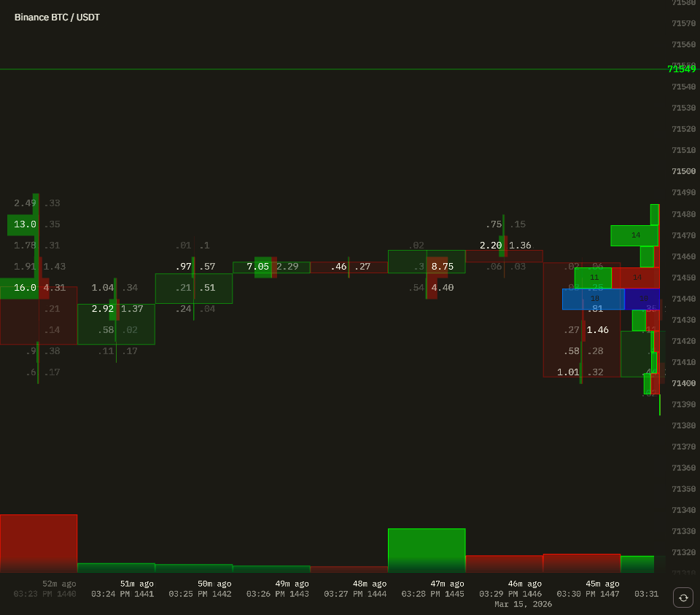Click the '03:31' label at far right
Screen dimensions: 700x615
click(x=647, y=593)
